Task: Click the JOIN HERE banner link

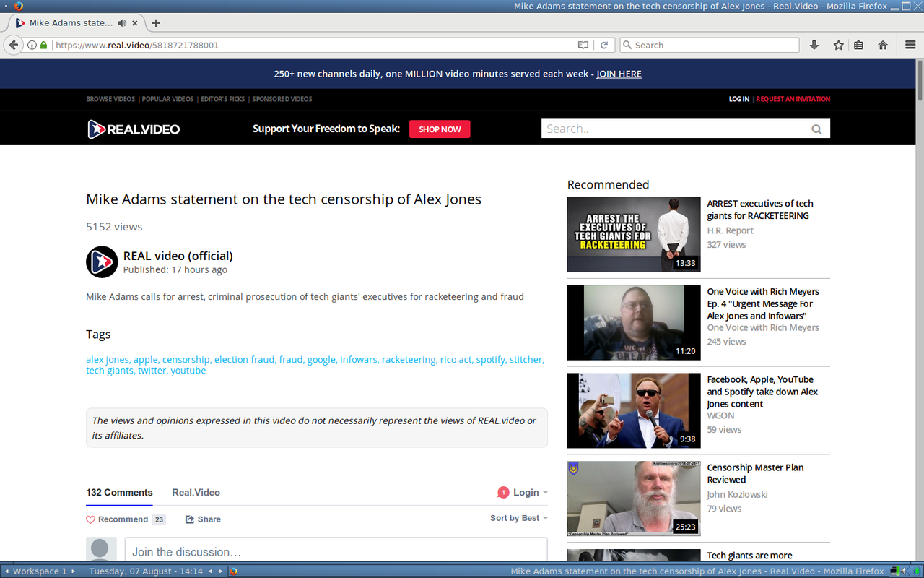Action: tap(619, 74)
